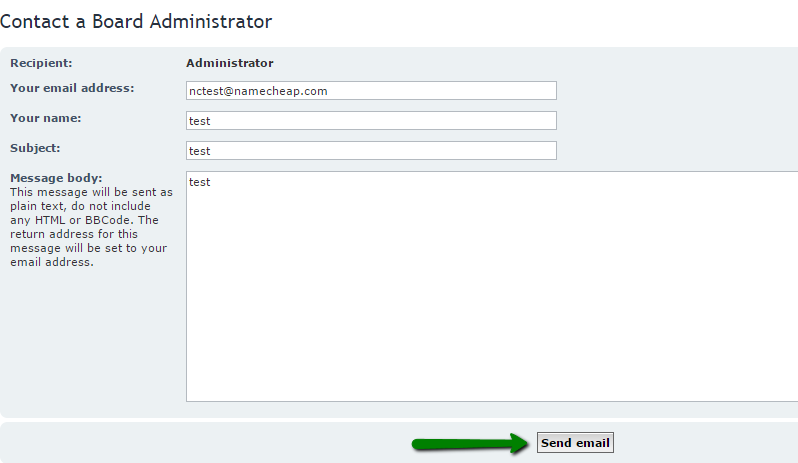Screen dimensions: 798x463
Task: Click the word test in subject field
Action: (x=200, y=151)
